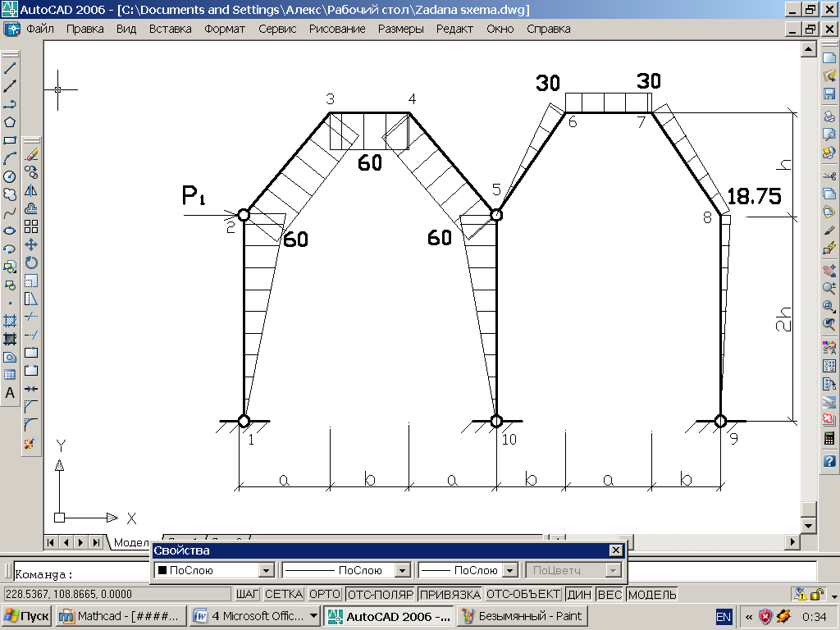This screenshot has width=840, height=630.
Task: Click the Rotate tool icon
Action: (31, 263)
